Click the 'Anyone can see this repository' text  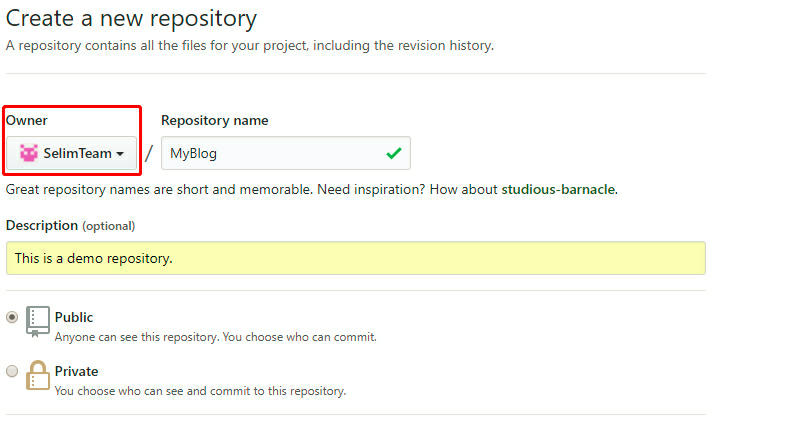pos(215,337)
